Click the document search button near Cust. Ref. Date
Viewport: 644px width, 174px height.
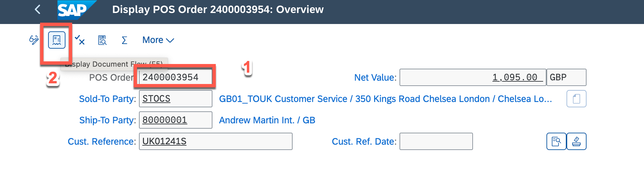tap(556, 141)
